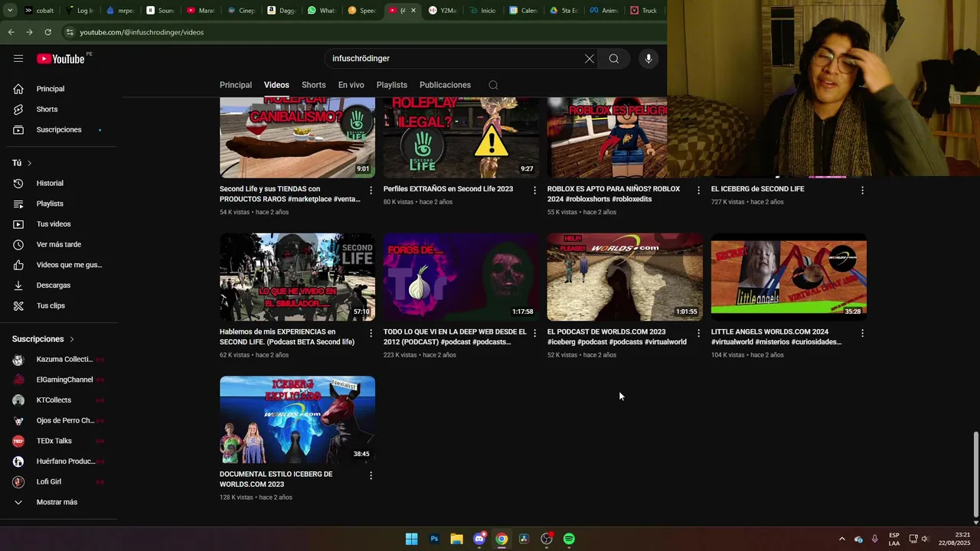980x551 pixels.
Task: Click the browser address bar URL
Action: click(x=142, y=32)
